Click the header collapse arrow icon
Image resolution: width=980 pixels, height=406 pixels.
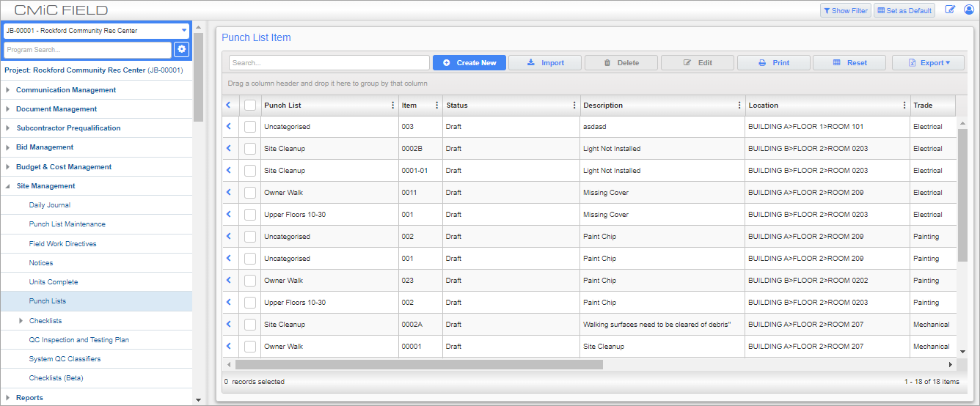228,106
